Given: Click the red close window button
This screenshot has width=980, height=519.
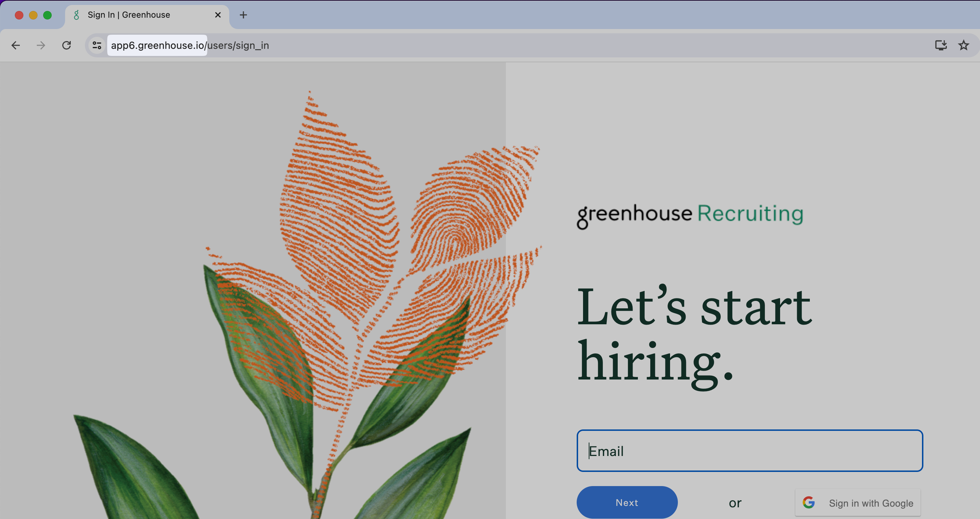Looking at the screenshot, I should [x=19, y=15].
